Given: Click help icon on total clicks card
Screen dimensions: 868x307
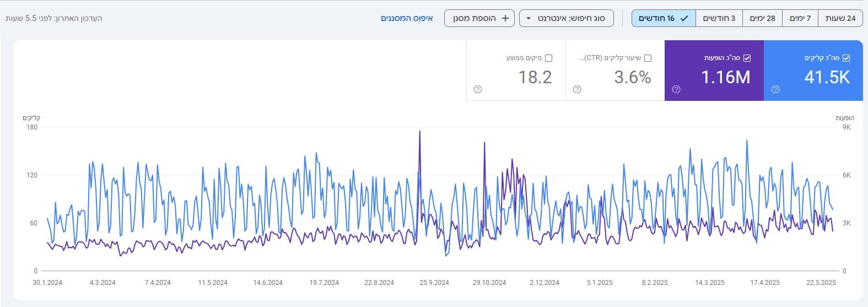Looking at the screenshot, I should 775,89.
